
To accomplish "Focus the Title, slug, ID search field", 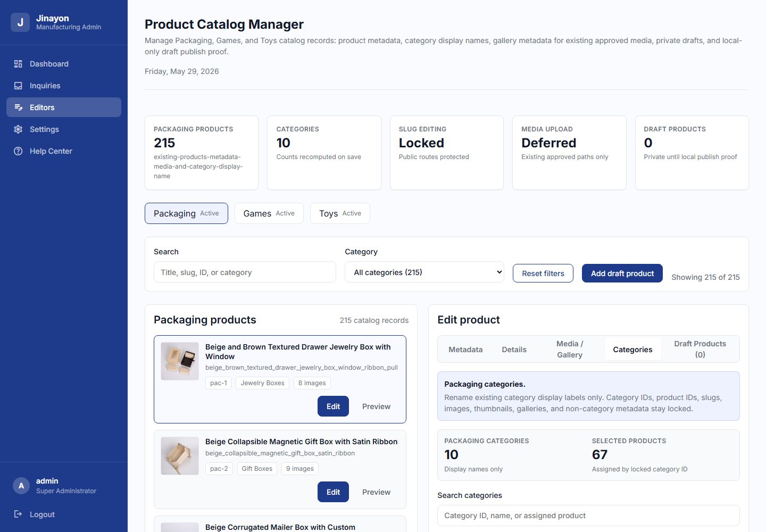I will click(x=245, y=272).
